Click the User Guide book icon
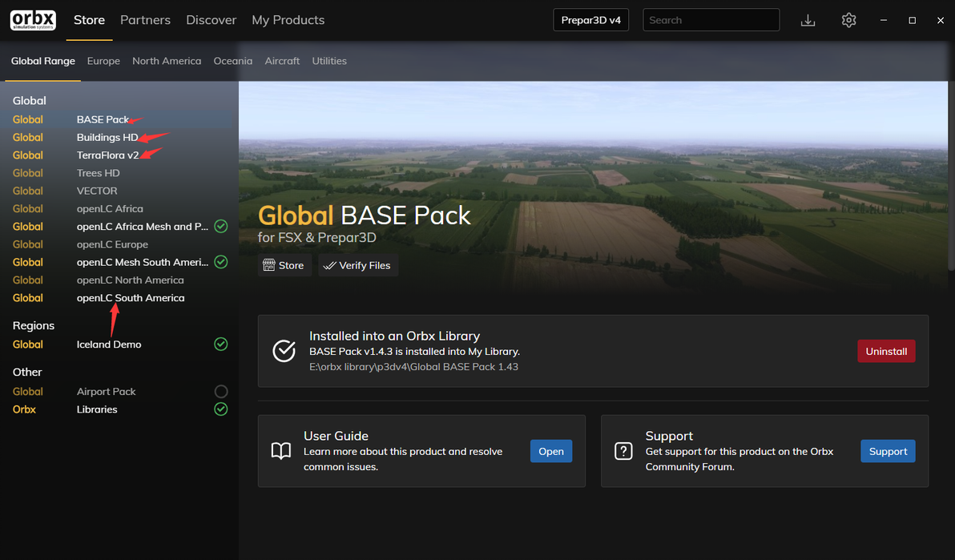The width and height of the screenshot is (955, 560). (281, 451)
